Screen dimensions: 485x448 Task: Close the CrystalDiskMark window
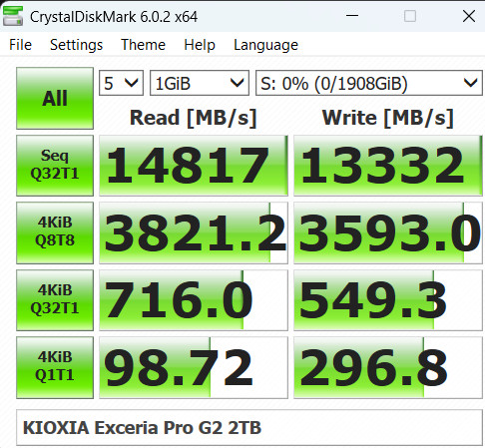469,16
